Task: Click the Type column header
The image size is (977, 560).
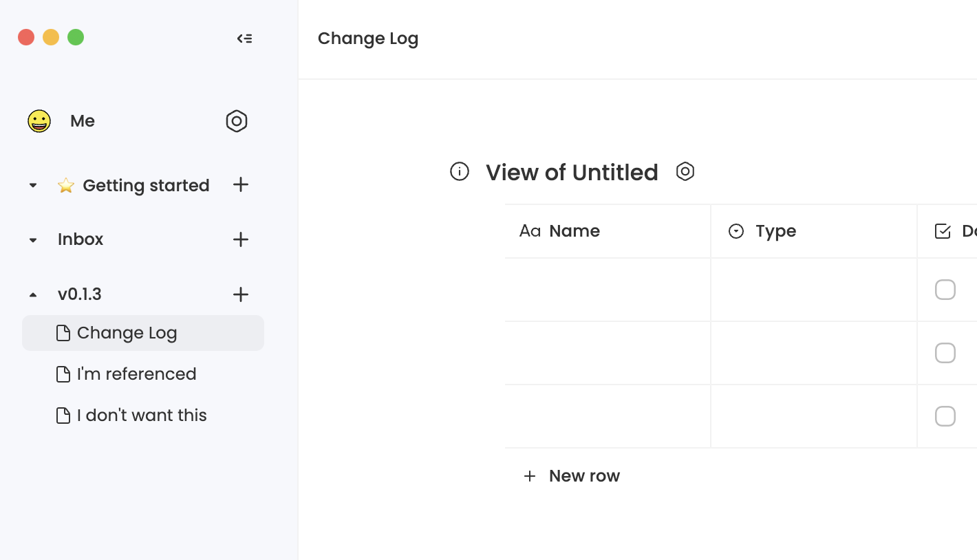Action: [x=775, y=231]
